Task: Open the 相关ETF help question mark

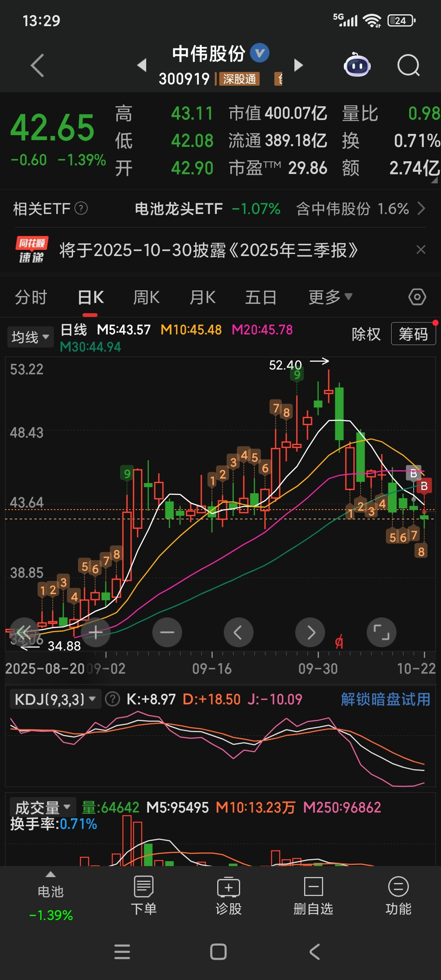Action: coord(81,209)
